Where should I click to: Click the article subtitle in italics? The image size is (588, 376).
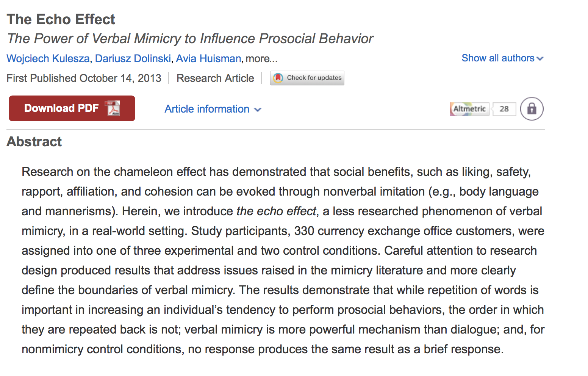click(190, 39)
